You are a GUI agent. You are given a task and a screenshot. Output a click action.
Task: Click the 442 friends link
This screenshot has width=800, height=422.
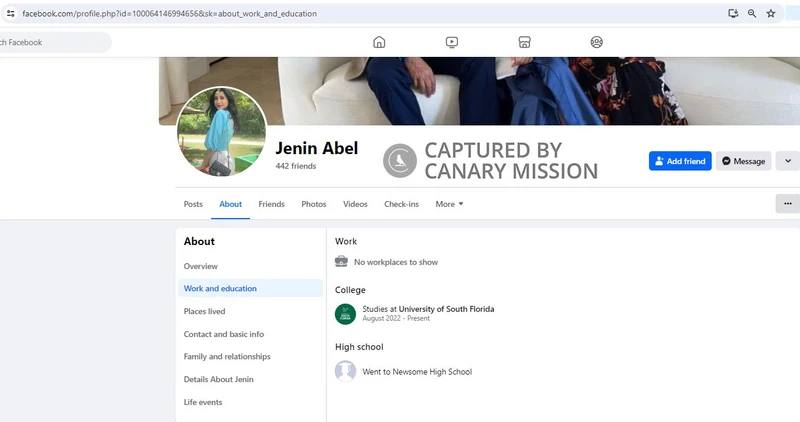tap(296, 166)
